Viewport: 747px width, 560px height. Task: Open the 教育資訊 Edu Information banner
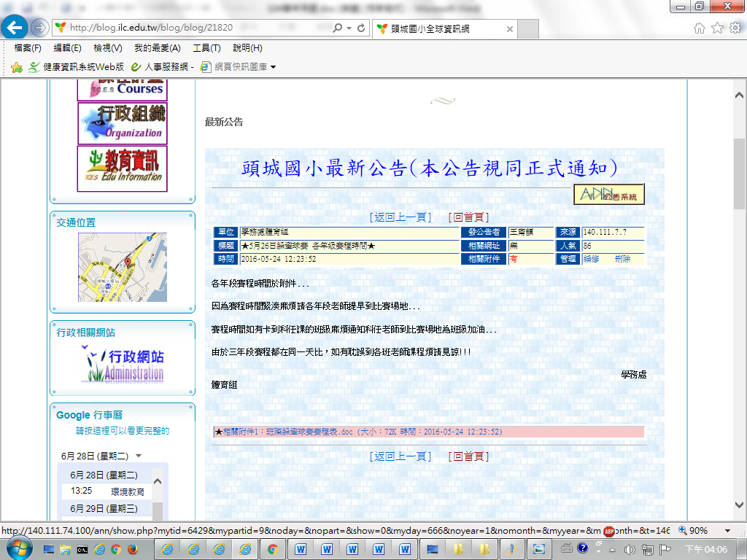pyautogui.click(x=123, y=168)
